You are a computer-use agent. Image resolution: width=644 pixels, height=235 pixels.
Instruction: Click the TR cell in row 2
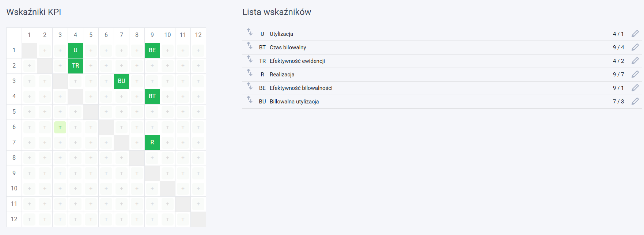75,66
